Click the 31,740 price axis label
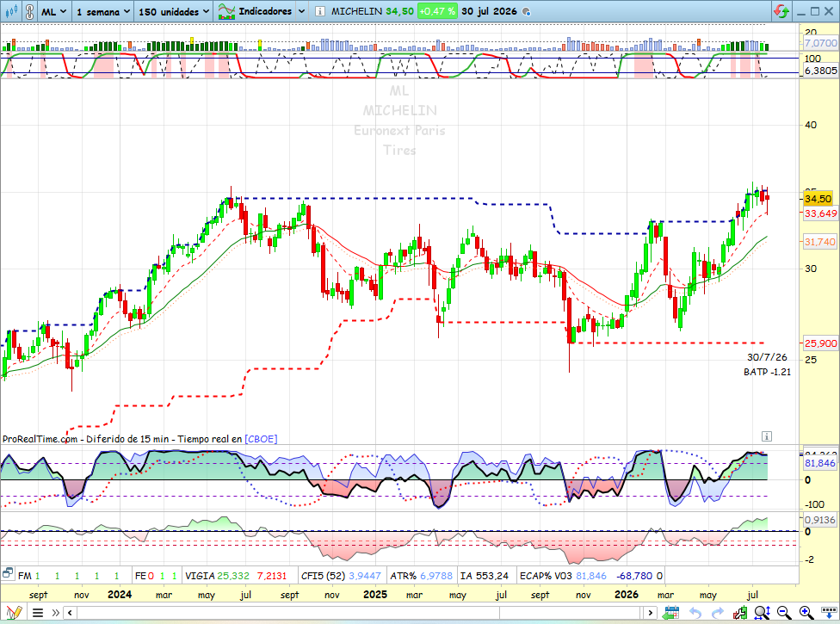The image size is (840, 624). click(x=819, y=242)
